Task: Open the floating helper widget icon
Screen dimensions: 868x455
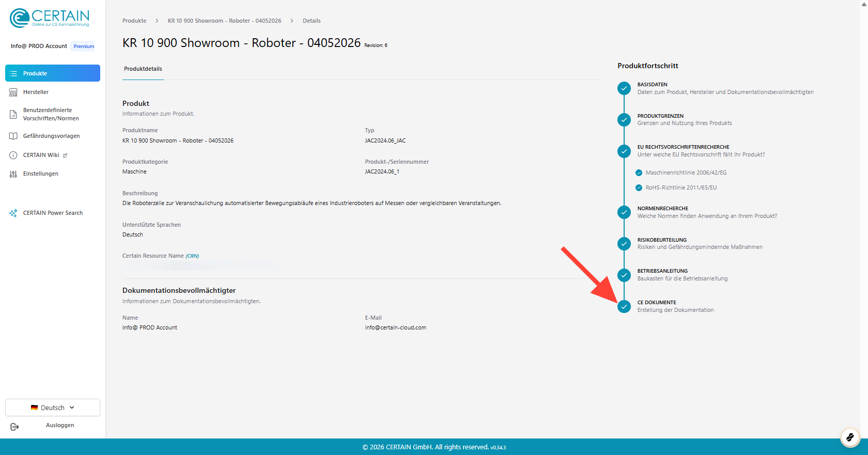Action: tap(850, 437)
